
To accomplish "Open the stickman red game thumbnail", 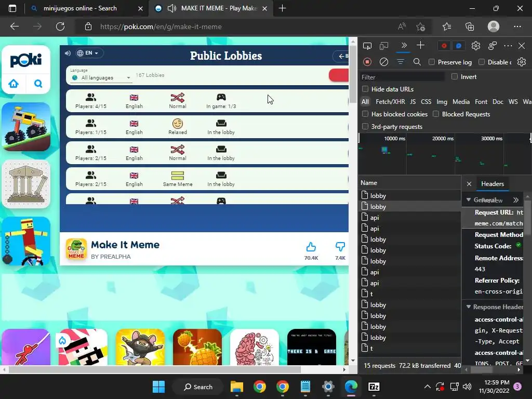I will coord(26,347).
